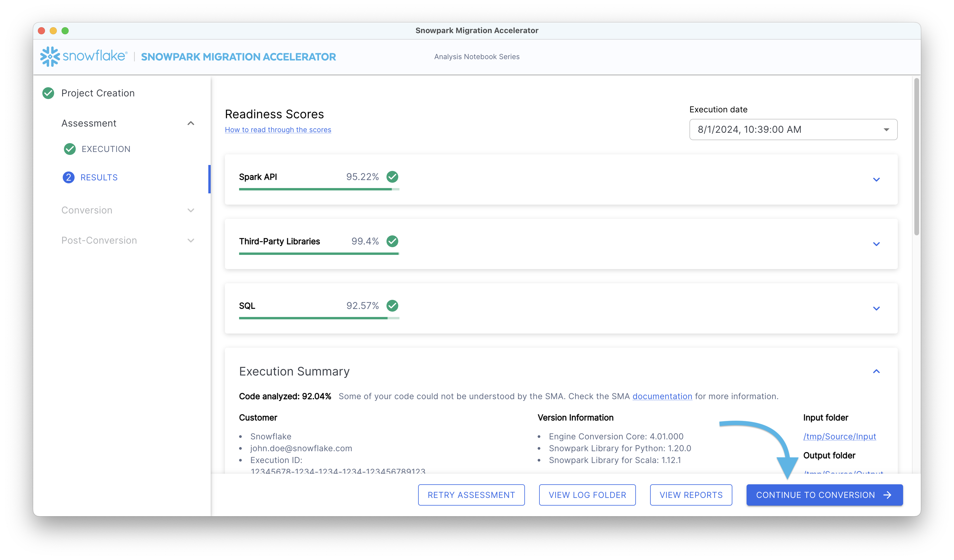Screen dimensions: 954x560
Task: Click the SQL readiness progress bar
Action: tap(318, 318)
